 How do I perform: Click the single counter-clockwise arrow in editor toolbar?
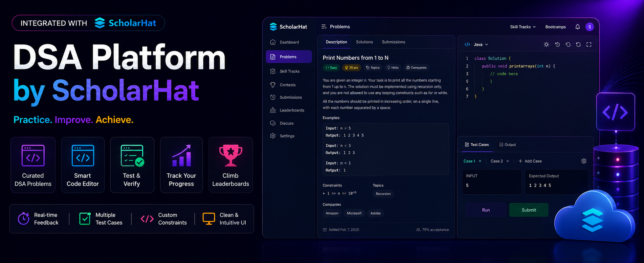click(568, 45)
